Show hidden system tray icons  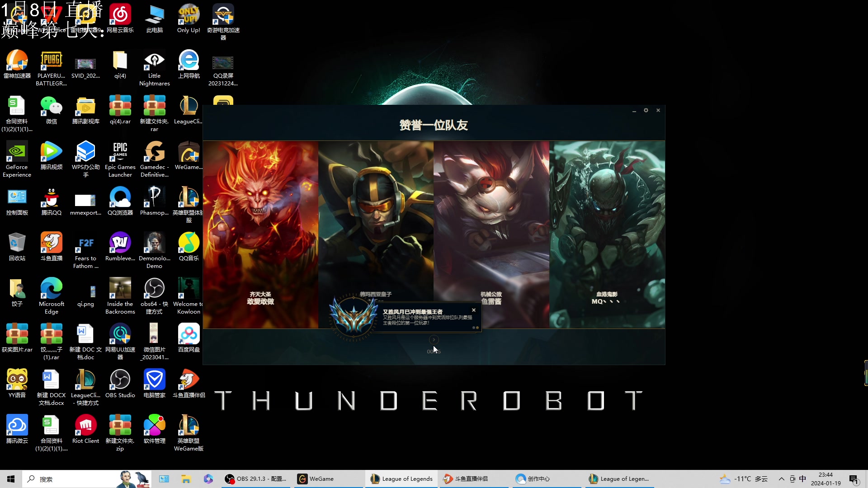coord(781,479)
